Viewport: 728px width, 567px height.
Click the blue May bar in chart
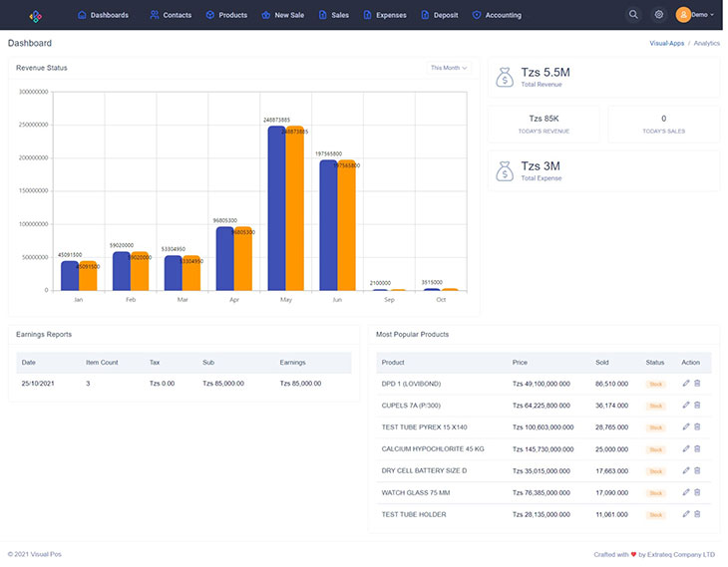276,208
